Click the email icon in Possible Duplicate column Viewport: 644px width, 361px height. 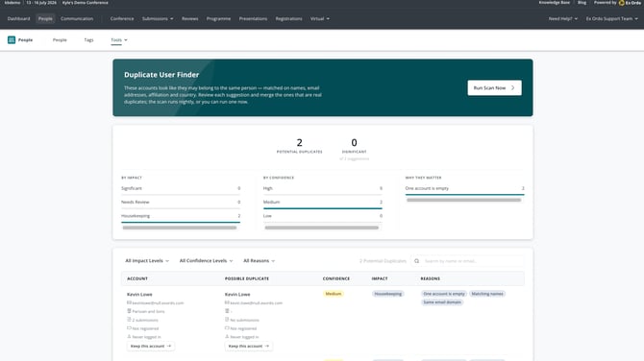[227, 302]
